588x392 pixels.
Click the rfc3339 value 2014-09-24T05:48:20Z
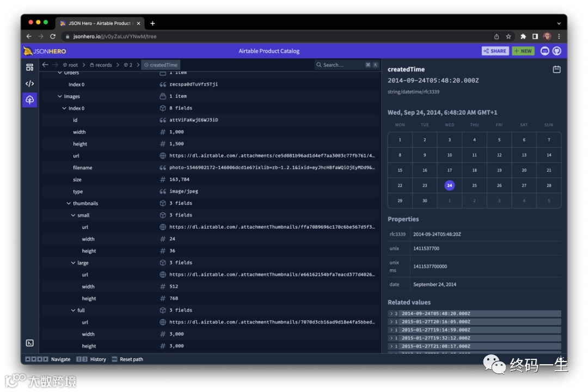437,234
